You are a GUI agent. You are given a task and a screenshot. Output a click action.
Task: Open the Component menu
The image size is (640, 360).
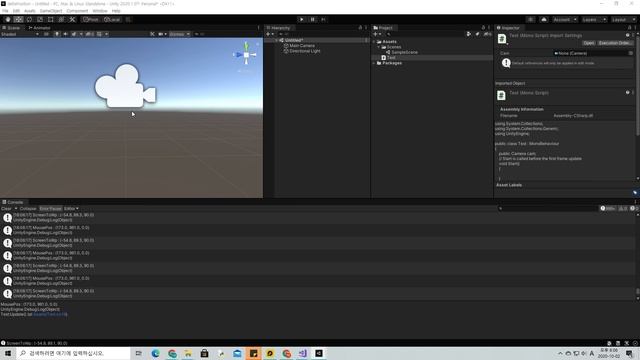click(x=77, y=11)
